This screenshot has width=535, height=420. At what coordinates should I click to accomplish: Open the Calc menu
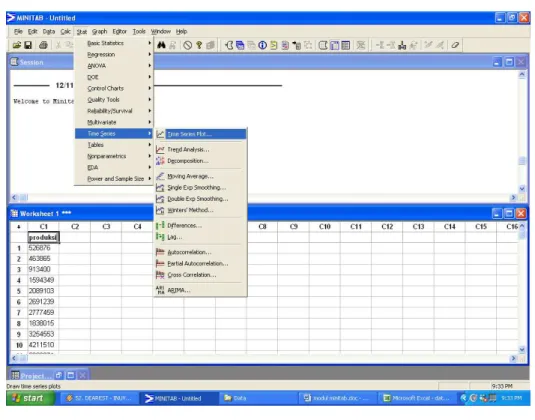66,31
